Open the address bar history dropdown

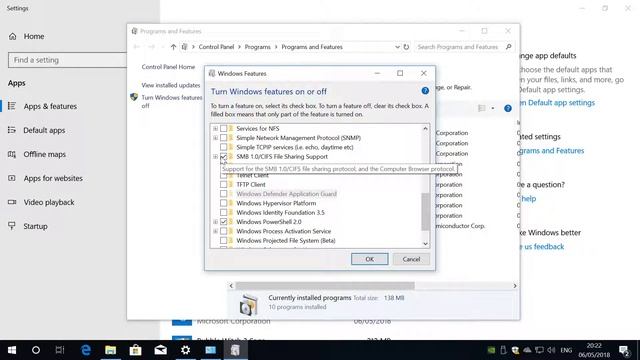397,47
